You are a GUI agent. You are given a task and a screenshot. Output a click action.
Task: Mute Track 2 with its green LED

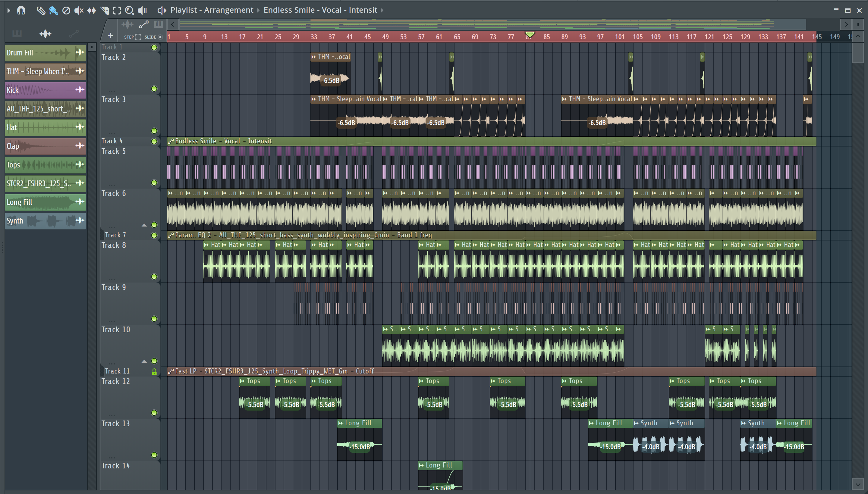pyautogui.click(x=154, y=89)
